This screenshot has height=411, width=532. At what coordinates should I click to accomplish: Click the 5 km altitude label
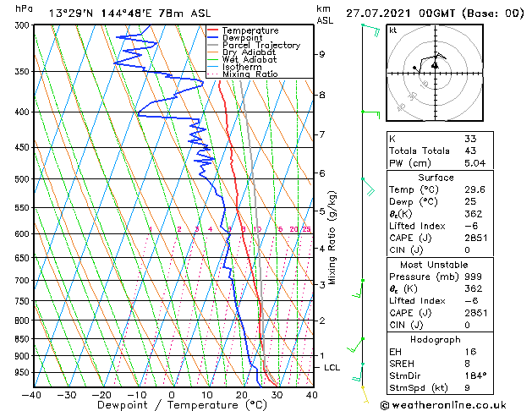pos(321,211)
